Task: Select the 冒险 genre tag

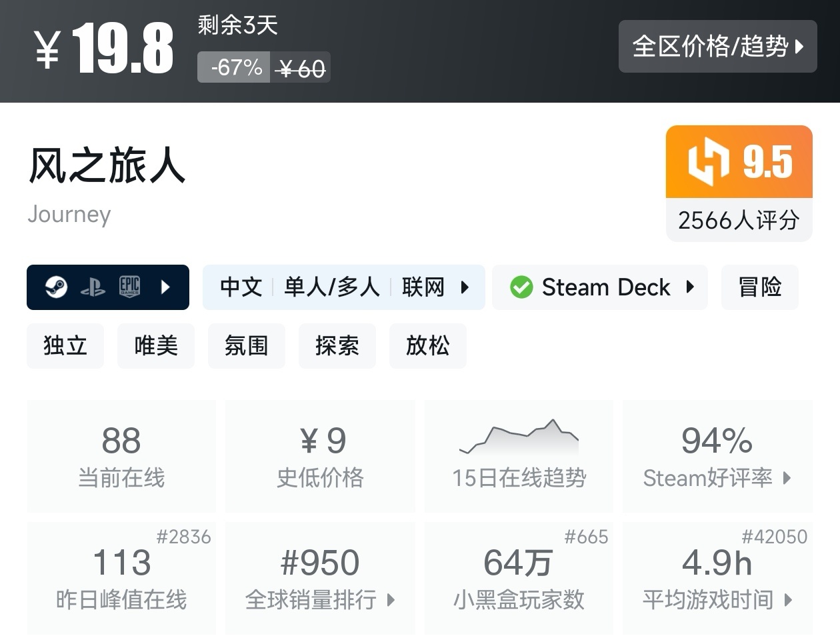Action: tap(759, 287)
